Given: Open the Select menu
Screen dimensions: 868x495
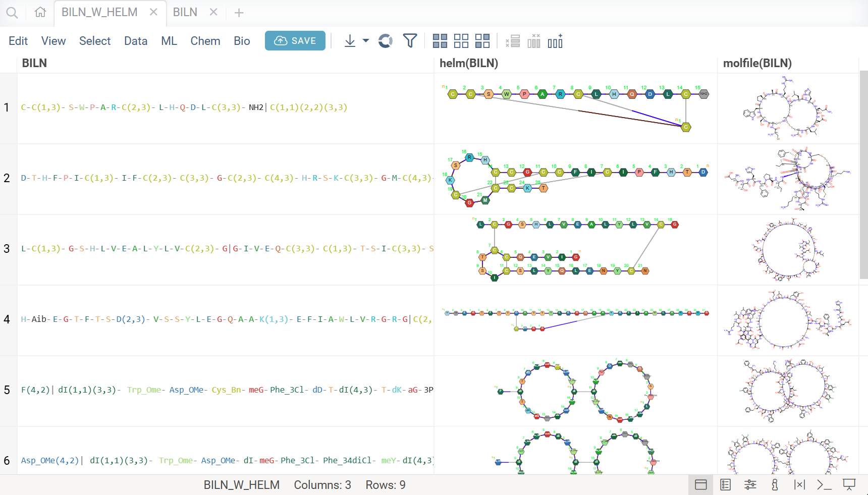Looking at the screenshot, I should pyautogui.click(x=95, y=41).
